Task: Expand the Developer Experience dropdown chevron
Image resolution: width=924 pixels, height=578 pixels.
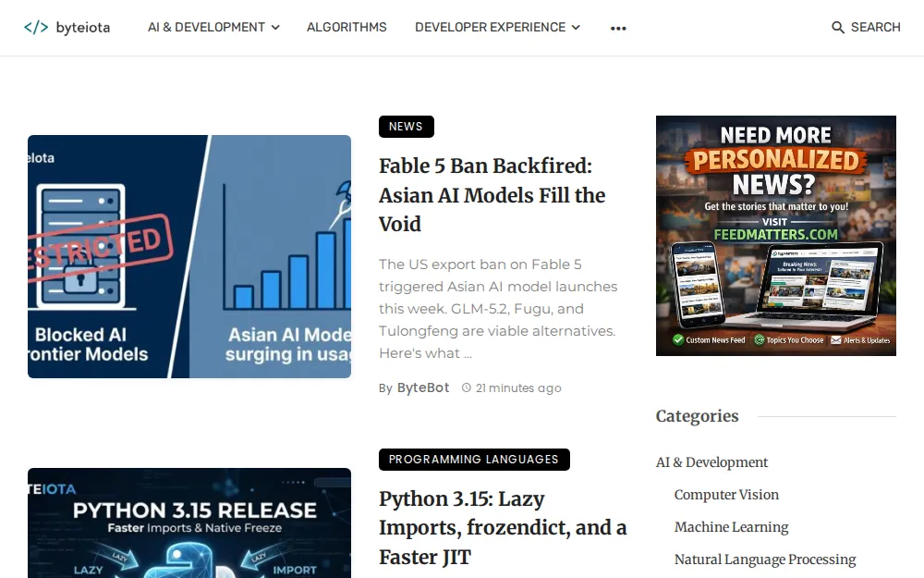Action: [576, 28]
